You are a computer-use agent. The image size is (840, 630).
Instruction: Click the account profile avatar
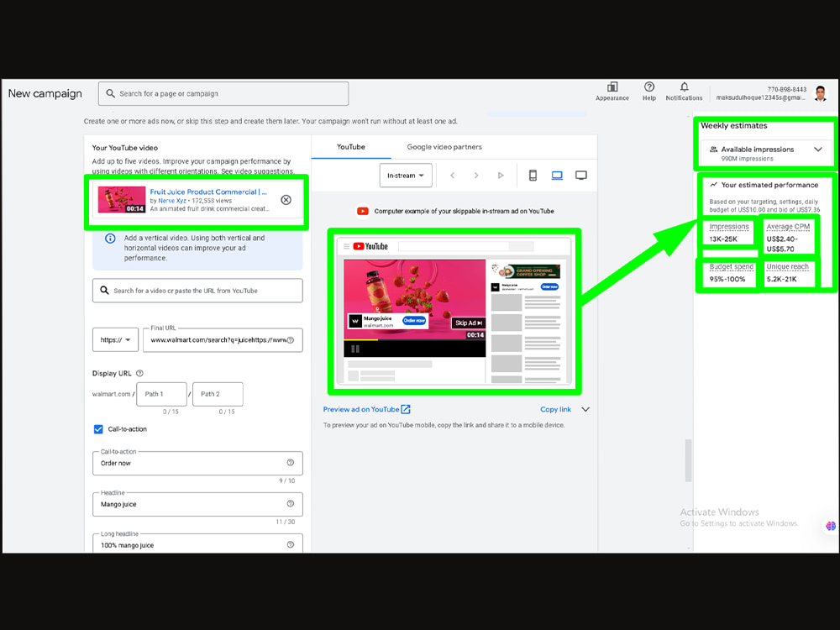pyautogui.click(x=820, y=93)
